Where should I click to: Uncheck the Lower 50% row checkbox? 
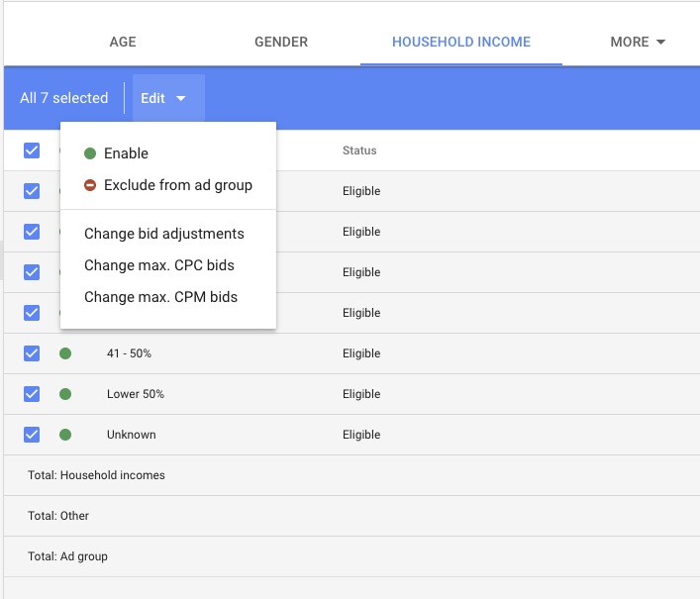tap(32, 394)
